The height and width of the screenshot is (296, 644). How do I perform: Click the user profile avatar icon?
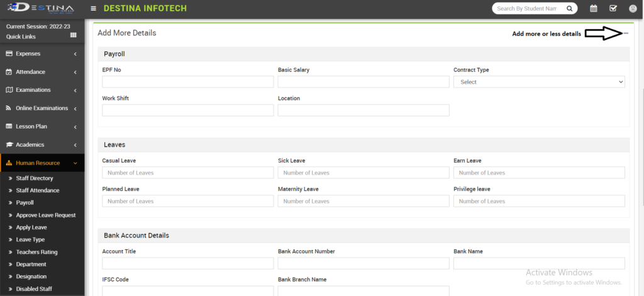point(633,9)
